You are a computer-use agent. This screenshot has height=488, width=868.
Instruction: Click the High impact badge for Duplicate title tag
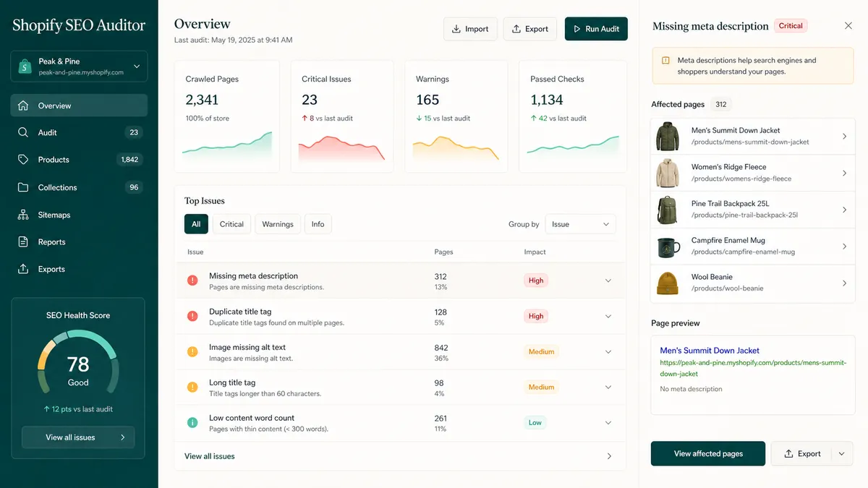point(536,316)
